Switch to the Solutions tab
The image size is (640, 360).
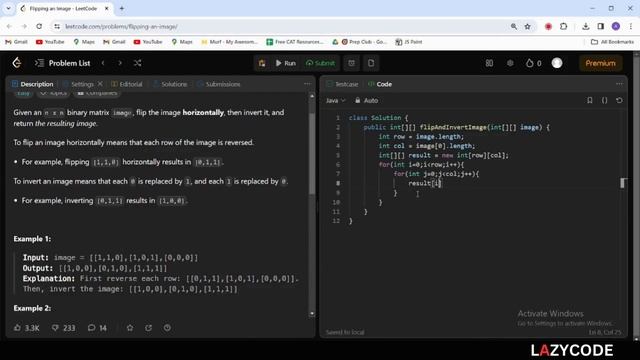click(170, 84)
